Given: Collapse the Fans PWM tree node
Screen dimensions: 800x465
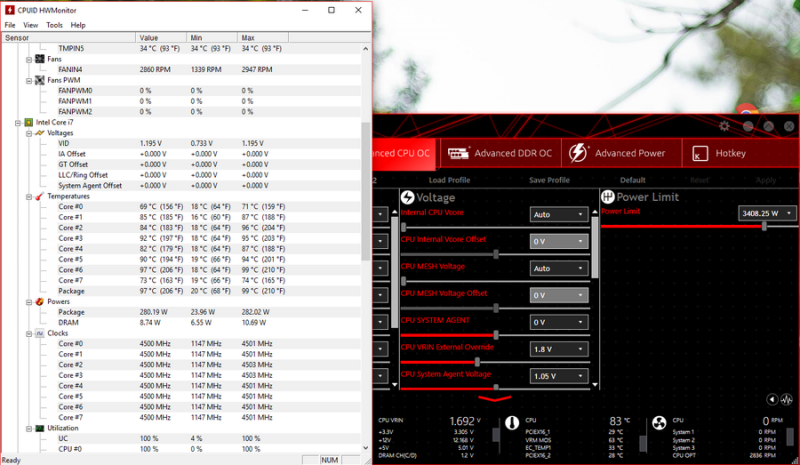Looking at the screenshot, I should pos(29,81).
